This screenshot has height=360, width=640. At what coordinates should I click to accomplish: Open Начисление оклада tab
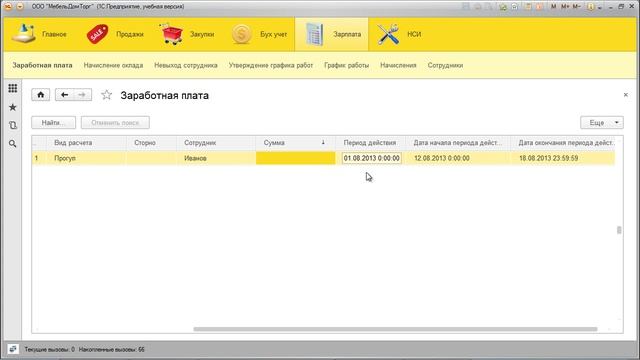pyautogui.click(x=113, y=65)
